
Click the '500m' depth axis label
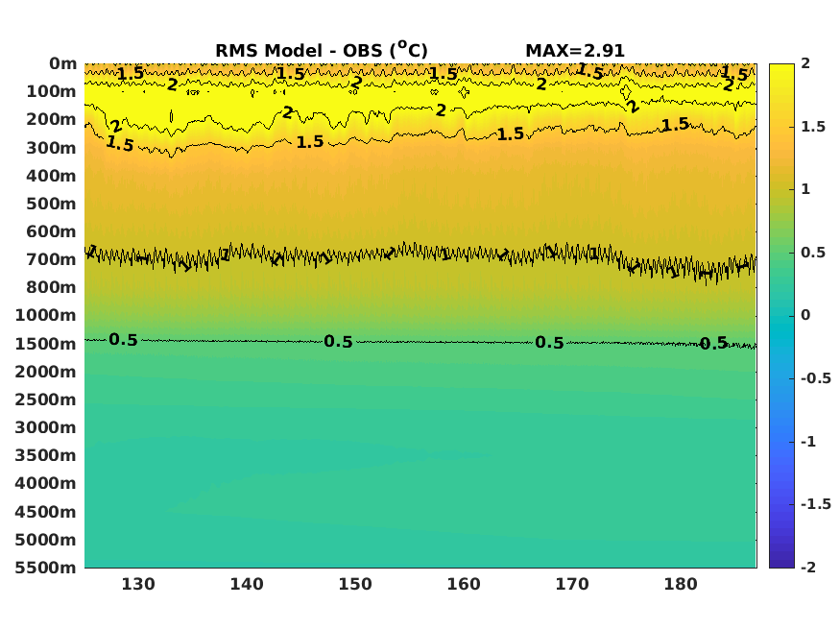tap(51, 204)
